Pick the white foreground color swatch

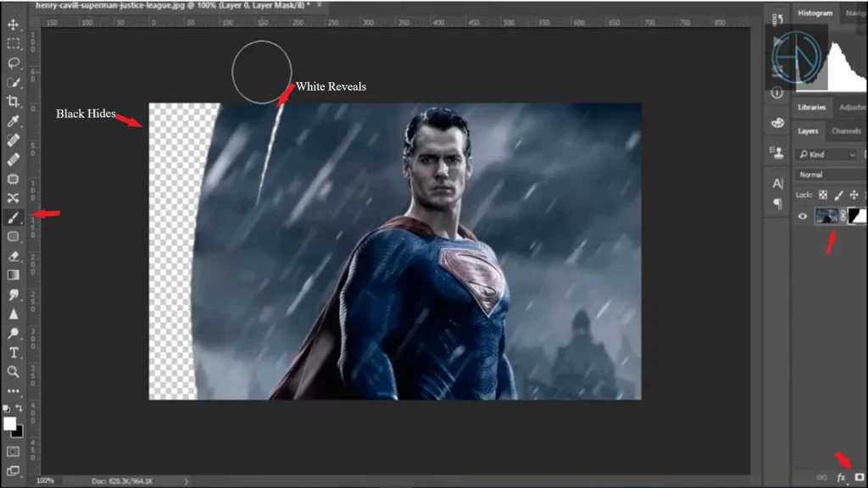(x=8, y=424)
